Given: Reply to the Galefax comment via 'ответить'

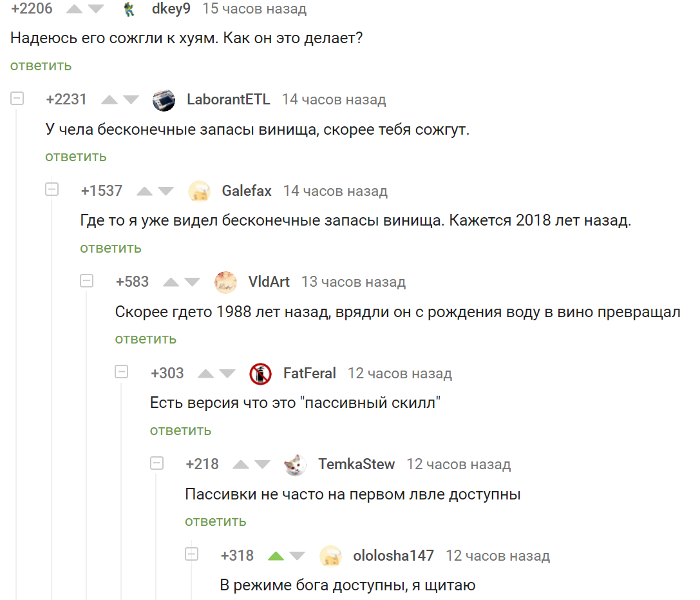Looking at the screenshot, I should click(x=111, y=248).
